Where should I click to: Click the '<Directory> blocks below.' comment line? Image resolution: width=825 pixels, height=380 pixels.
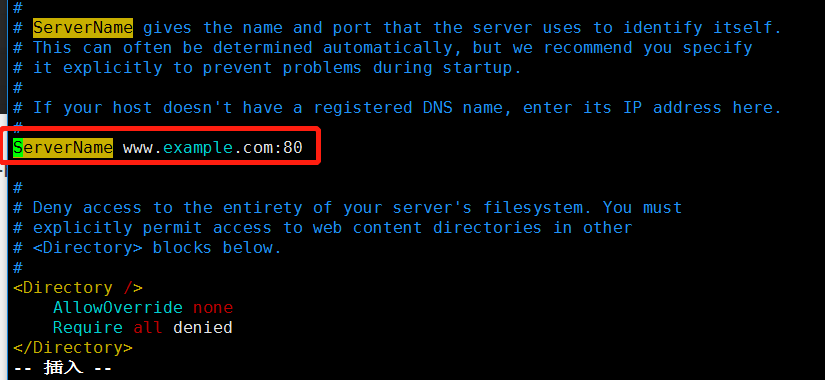coord(148,248)
